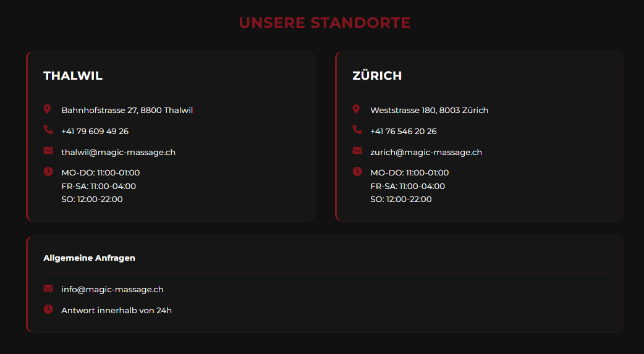Click the phone icon in the Zürich card
This screenshot has height=354, width=644.
click(x=357, y=130)
